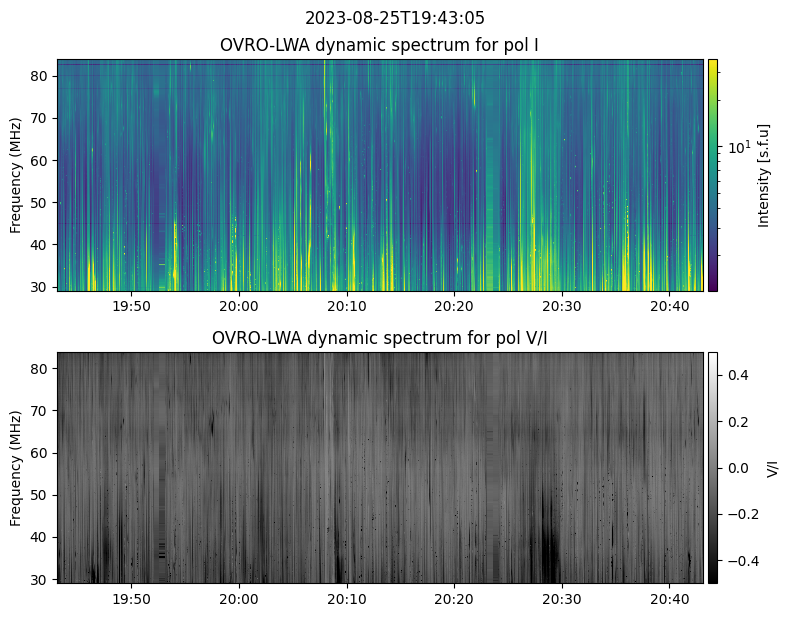The width and height of the screenshot is (790, 617).
Task: Click the 20:00 time tick under top plot
Action: coord(239,306)
